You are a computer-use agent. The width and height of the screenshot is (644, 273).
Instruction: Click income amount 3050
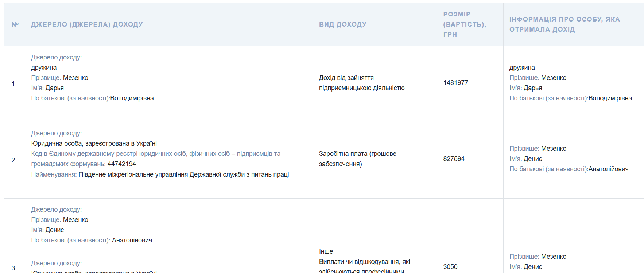[450, 267]
